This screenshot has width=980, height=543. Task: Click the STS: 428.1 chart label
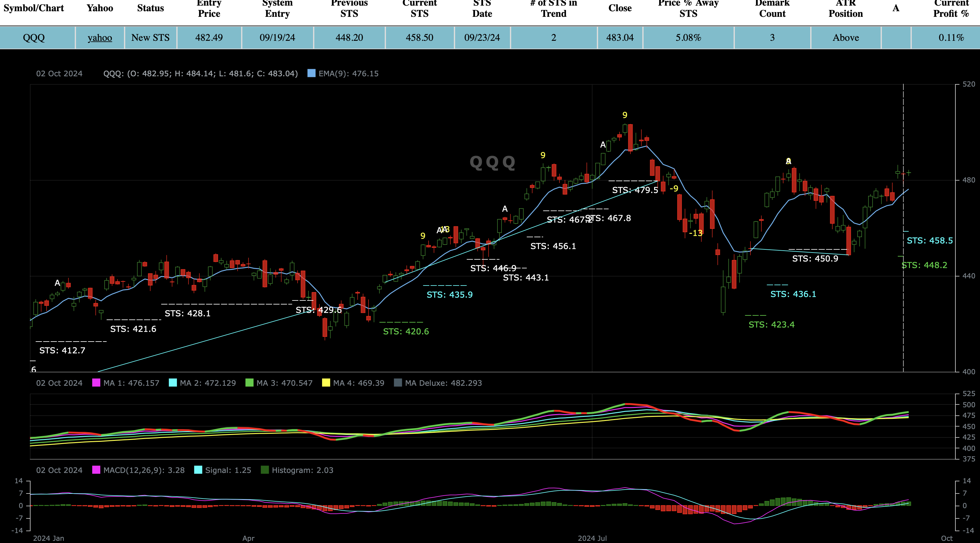tap(188, 314)
